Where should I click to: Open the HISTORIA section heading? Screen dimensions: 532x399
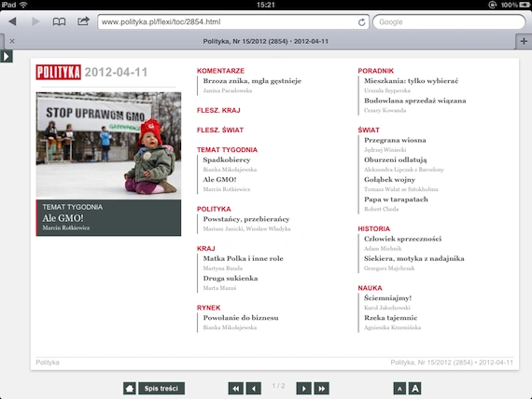point(374,228)
